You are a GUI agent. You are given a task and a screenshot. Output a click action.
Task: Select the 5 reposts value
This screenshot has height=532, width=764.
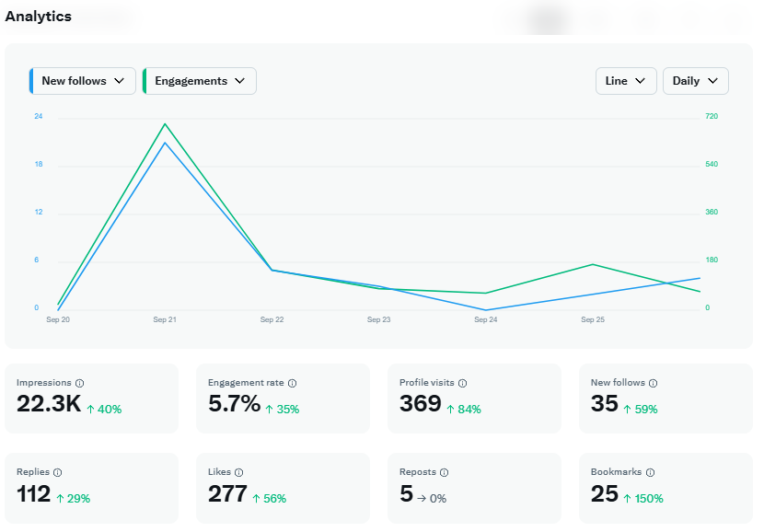tap(406, 494)
